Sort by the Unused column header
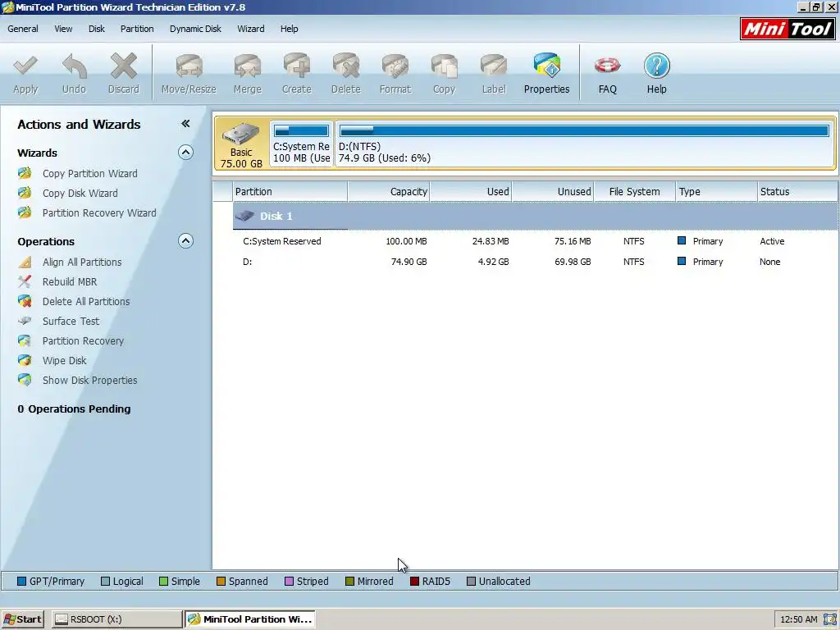This screenshot has width=840, height=630. (552, 192)
